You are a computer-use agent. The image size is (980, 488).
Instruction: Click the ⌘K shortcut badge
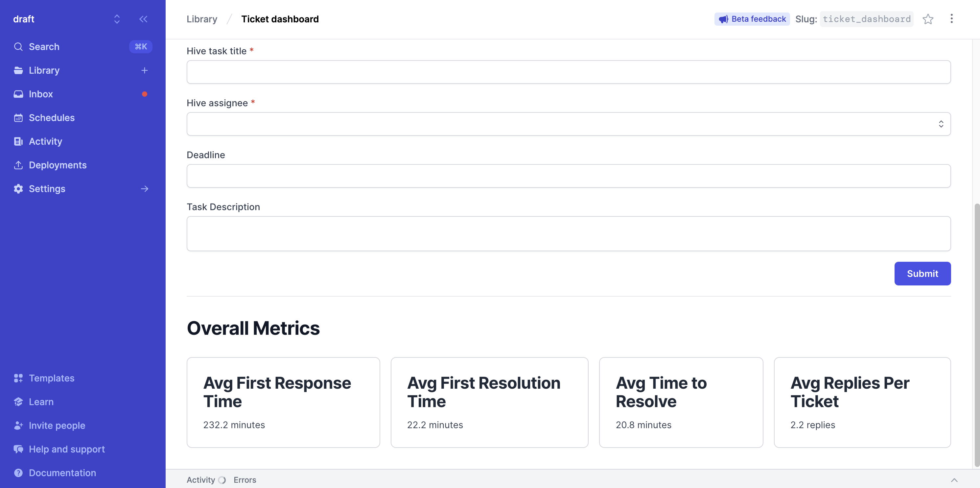click(141, 46)
